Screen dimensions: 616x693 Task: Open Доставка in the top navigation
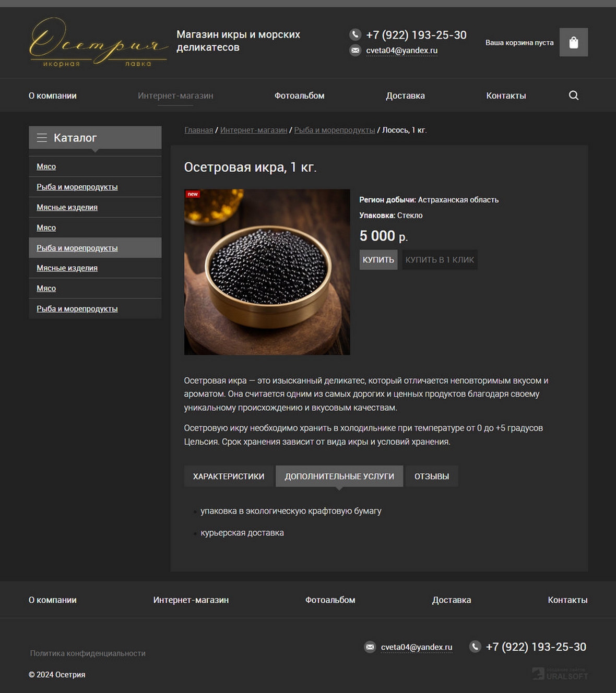405,95
